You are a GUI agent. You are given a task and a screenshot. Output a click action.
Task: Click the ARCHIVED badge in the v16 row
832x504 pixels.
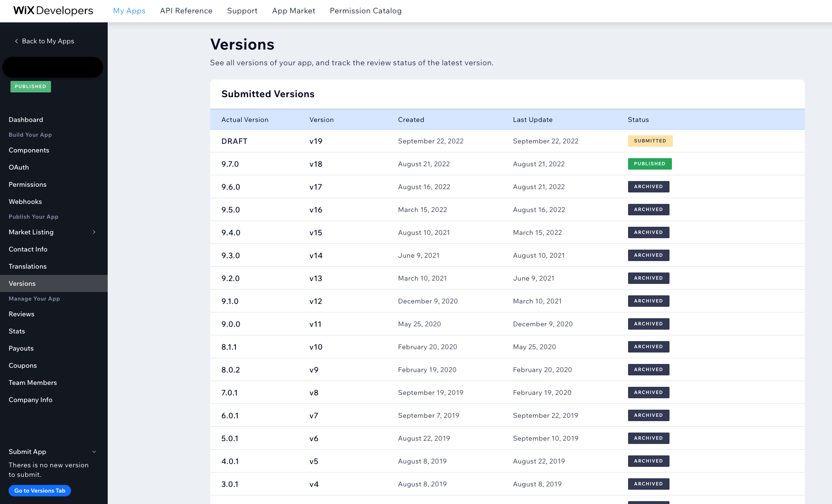coord(649,210)
